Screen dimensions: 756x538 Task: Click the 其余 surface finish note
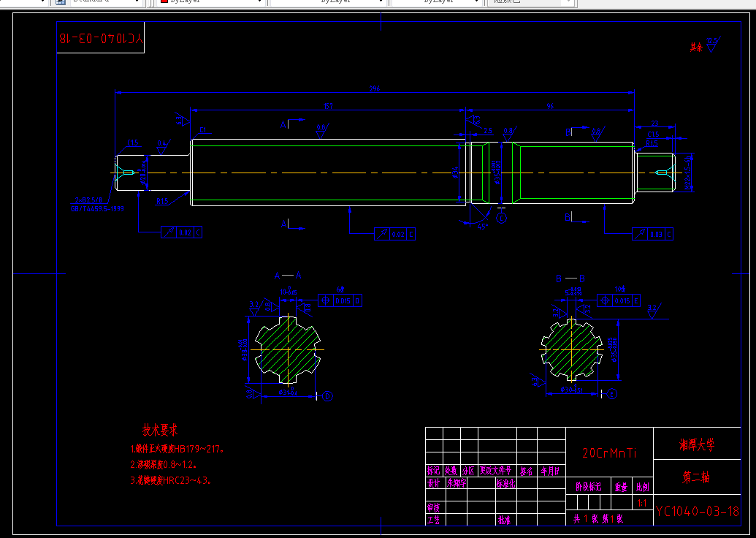695,48
